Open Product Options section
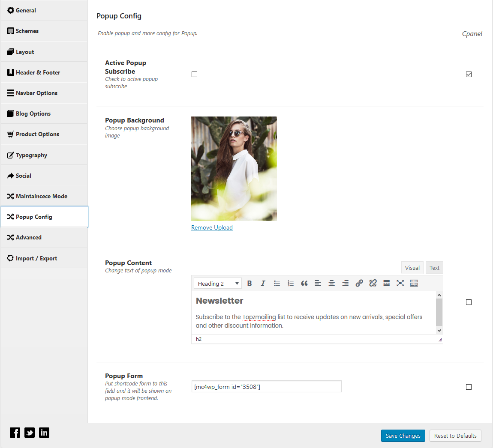493x448 pixels. coord(44,134)
